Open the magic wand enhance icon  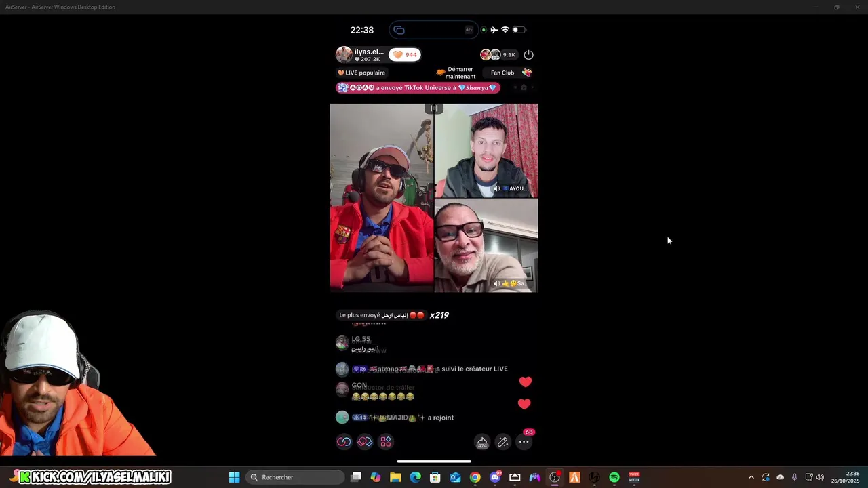point(502,442)
